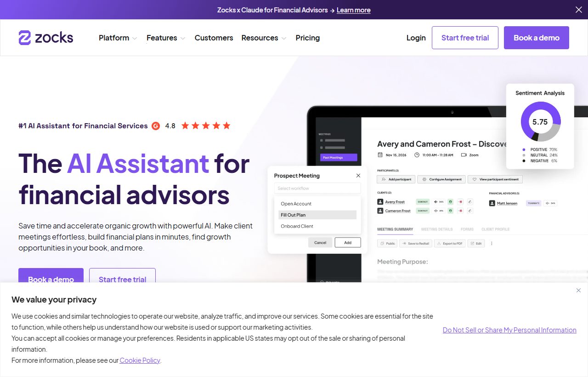Click the sentiment chip beside Matt Jensen's TEAMMATE badge
The width and height of the screenshot is (588, 377).
coord(550,203)
